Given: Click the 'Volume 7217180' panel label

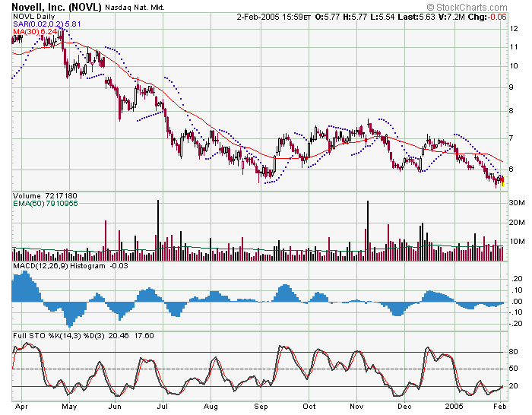Looking at the screenshot, I should click(x=45, y=196).
